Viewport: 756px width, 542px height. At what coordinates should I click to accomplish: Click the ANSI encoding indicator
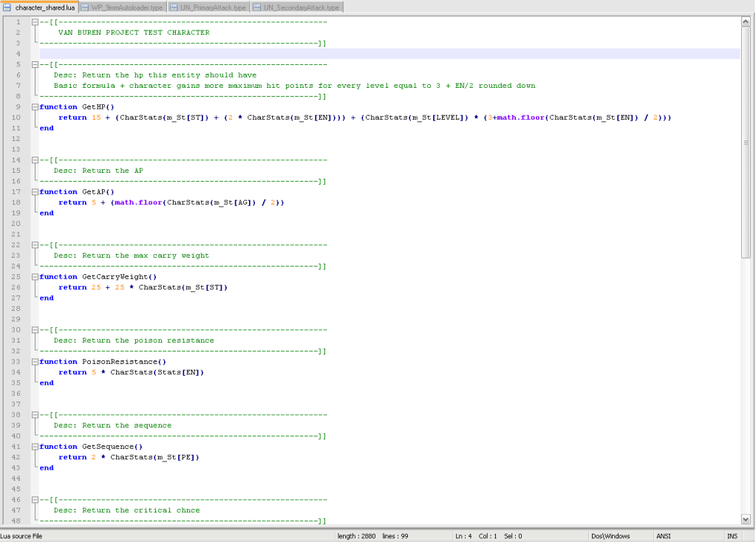[x=663, y=536]
